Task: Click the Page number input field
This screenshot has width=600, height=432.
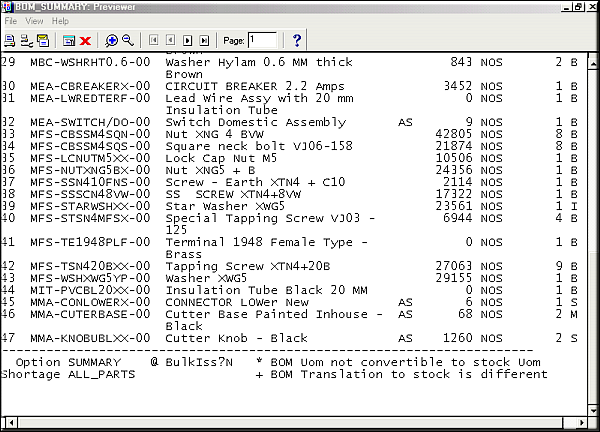Action: point(262,40)
